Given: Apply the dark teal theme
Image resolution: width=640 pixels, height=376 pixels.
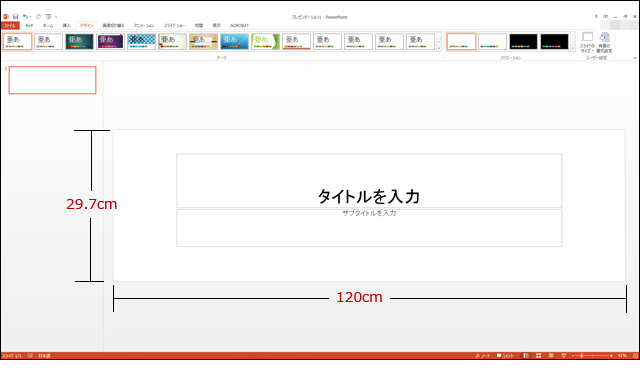Looking at the screenshot, I should pyautogui.click(x=79, y=42).
